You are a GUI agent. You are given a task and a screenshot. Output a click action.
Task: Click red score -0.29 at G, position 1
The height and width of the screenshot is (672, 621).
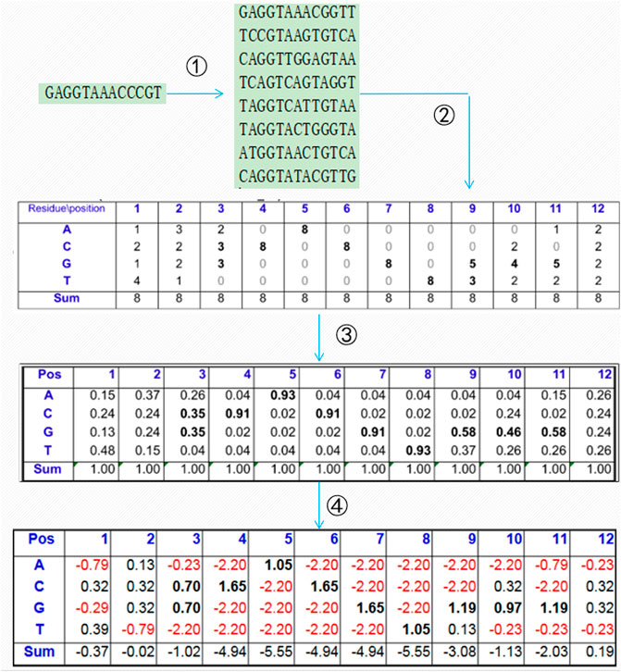[x=93, y=608]
